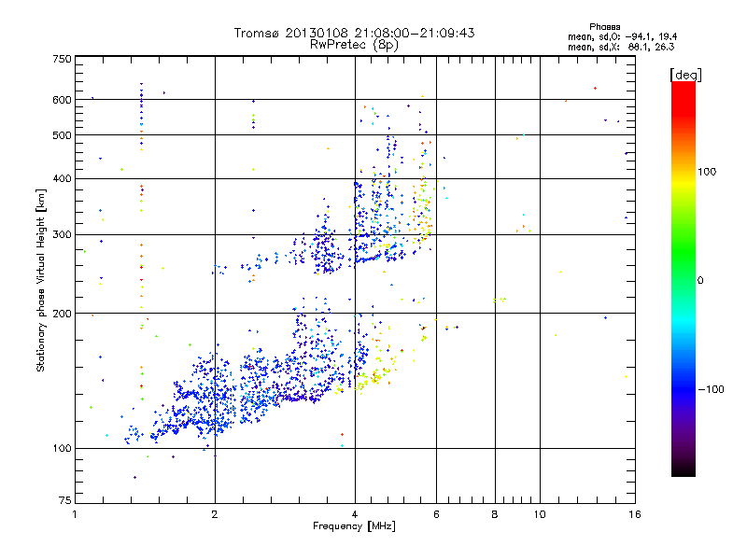Select the "mean, sd,O: -94.1, 19.4" line

(x=622, y=37)
